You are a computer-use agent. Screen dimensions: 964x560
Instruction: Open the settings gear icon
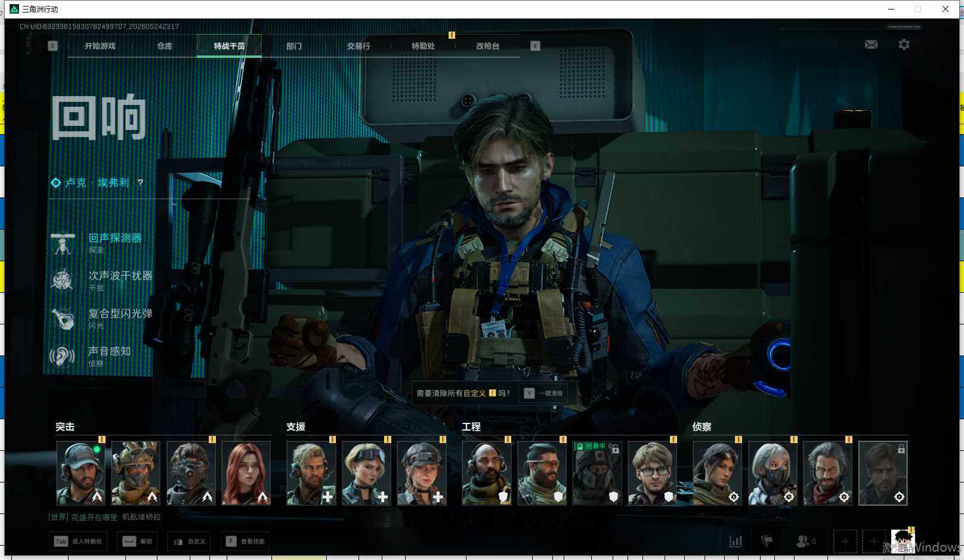(904, 45)
